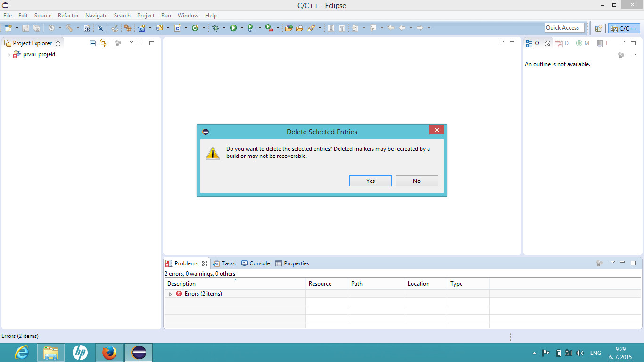Toggle the C/C++ perspective button

pyautogui.click(x=624, y=28)
